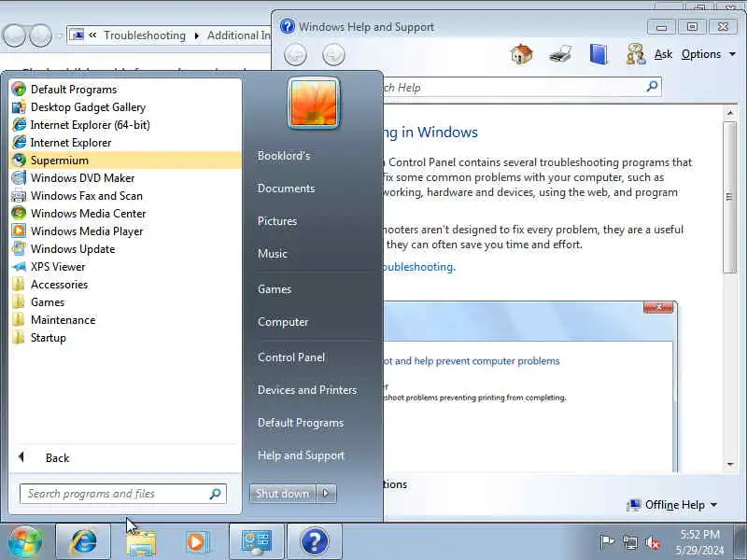
Task: Click the breadcrumb arrow after Troubleshooting
Action: pos(197,35)
